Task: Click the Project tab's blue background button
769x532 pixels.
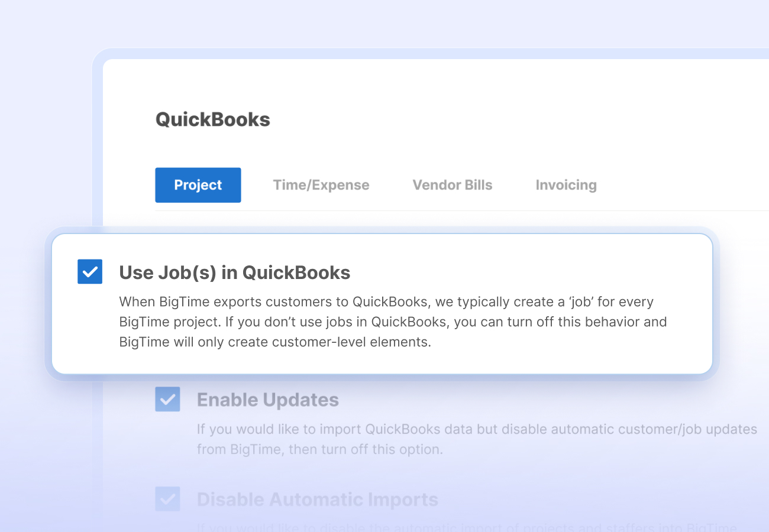Action: tap(198, 185)
